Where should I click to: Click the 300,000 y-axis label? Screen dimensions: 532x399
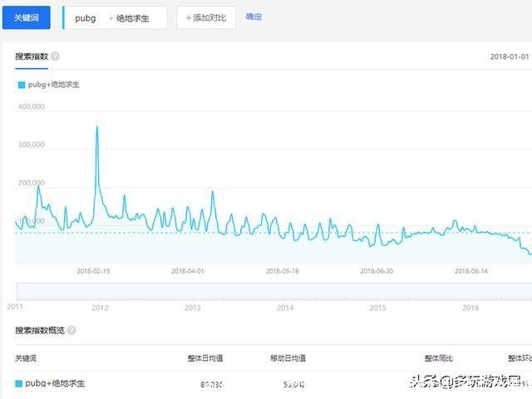(x=32, y=145)
